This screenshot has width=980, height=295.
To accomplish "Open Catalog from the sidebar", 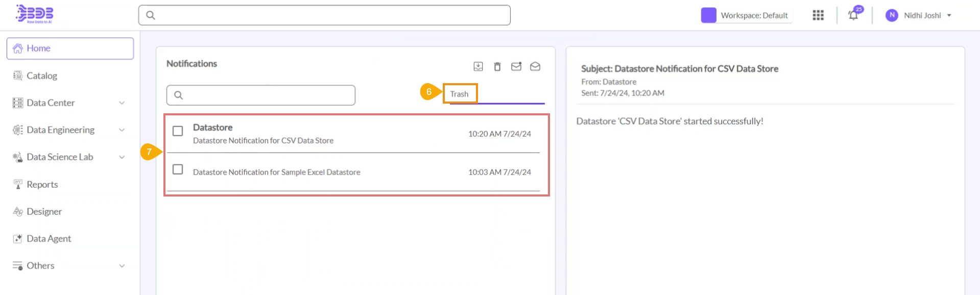I will [x=42, y=76].
